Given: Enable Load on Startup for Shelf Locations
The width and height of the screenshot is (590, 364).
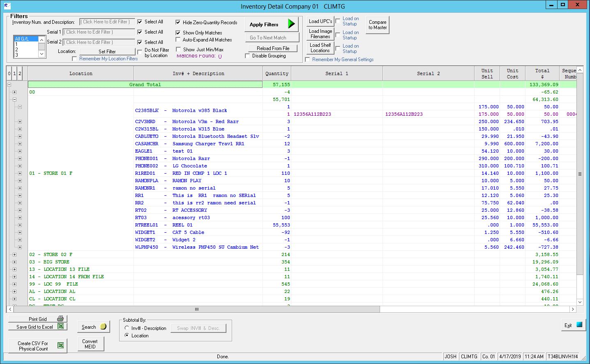Looking at the screenshot, I should click(x=338, y=48).
